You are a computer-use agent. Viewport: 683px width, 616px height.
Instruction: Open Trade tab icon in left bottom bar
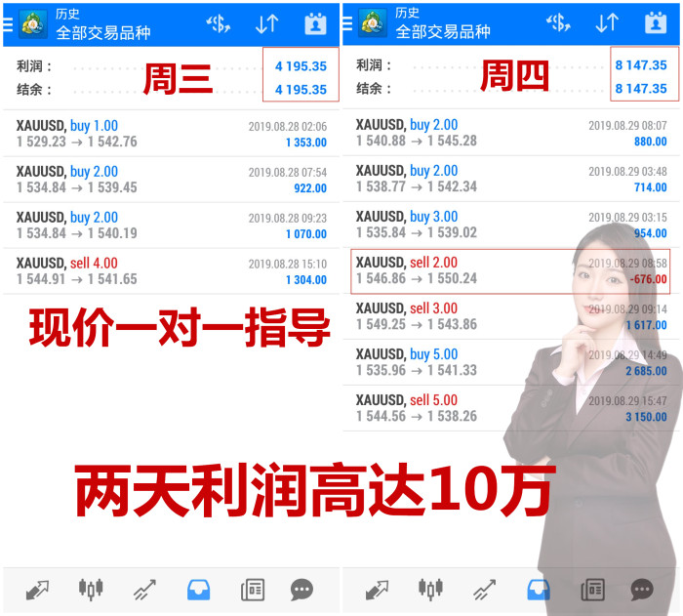(x=144, y=590)
